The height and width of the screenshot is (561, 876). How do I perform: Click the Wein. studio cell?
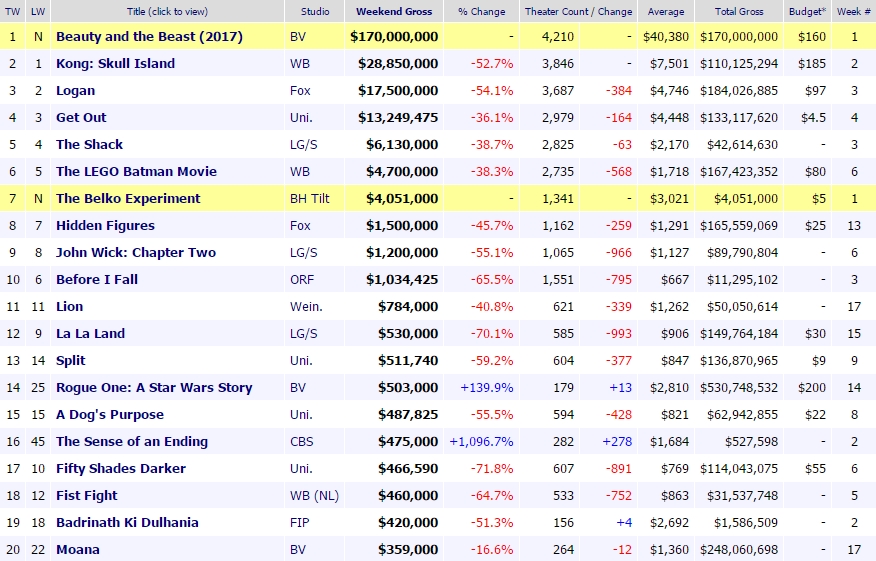pos(306,306)
